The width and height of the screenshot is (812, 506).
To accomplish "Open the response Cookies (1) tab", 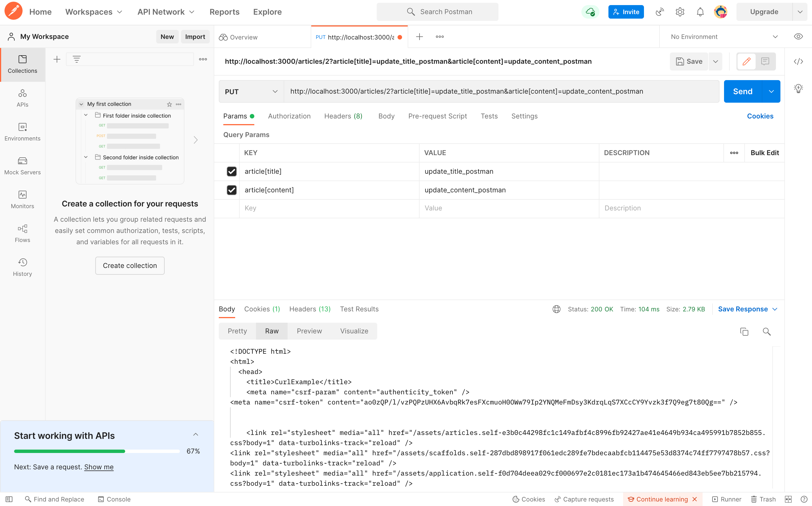I will coord(262,309).
